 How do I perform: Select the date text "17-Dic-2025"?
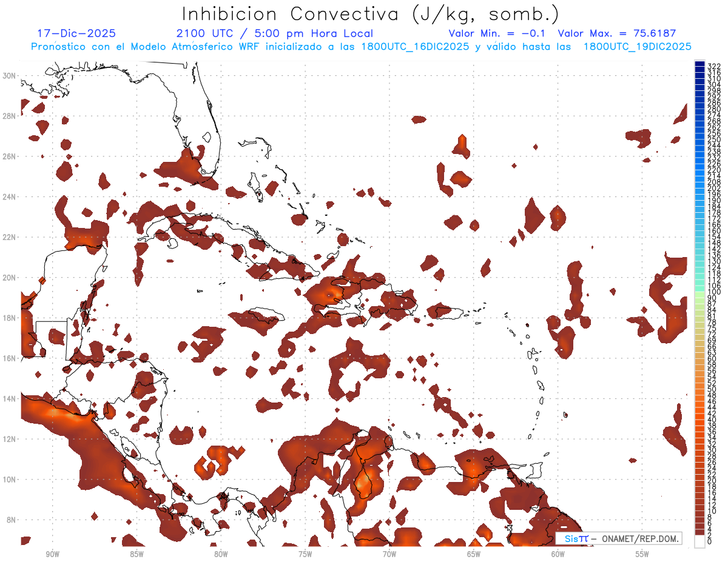pos(76,33)
